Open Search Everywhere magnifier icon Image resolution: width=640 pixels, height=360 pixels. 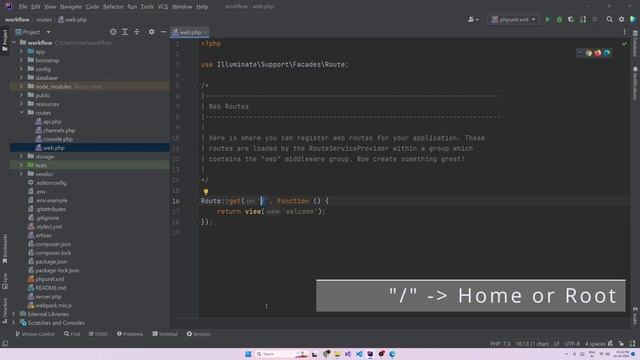click(609, 19)
